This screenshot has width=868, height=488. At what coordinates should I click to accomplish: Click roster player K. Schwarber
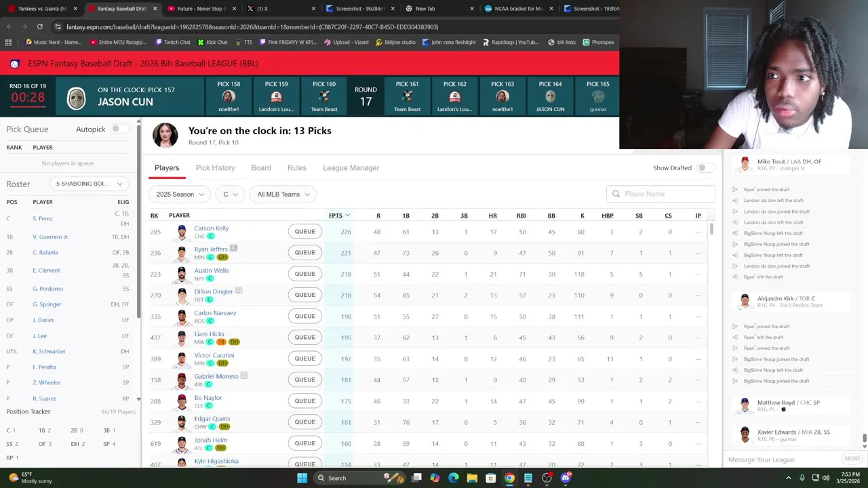(x=49, y=351)
